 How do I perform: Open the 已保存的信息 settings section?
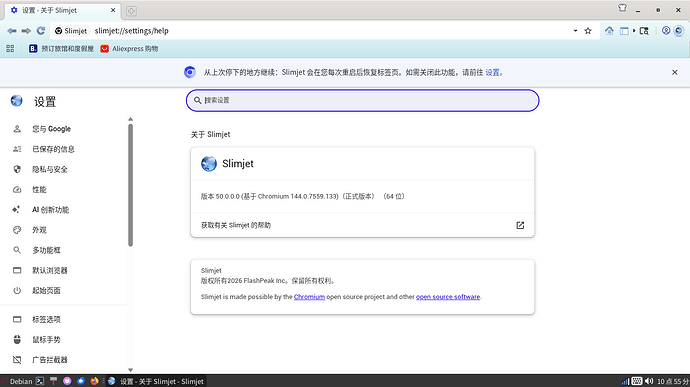(x=64, y=149)
